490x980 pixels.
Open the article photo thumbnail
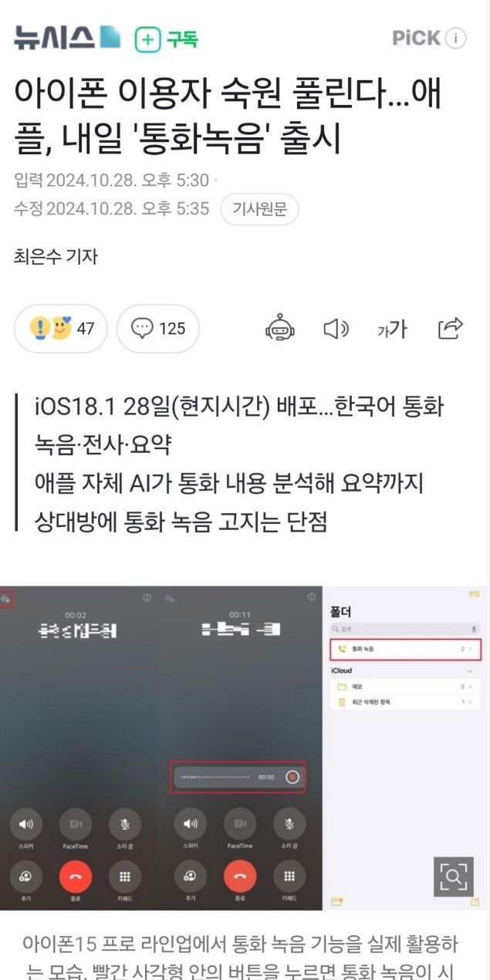[x=245, y=747]
